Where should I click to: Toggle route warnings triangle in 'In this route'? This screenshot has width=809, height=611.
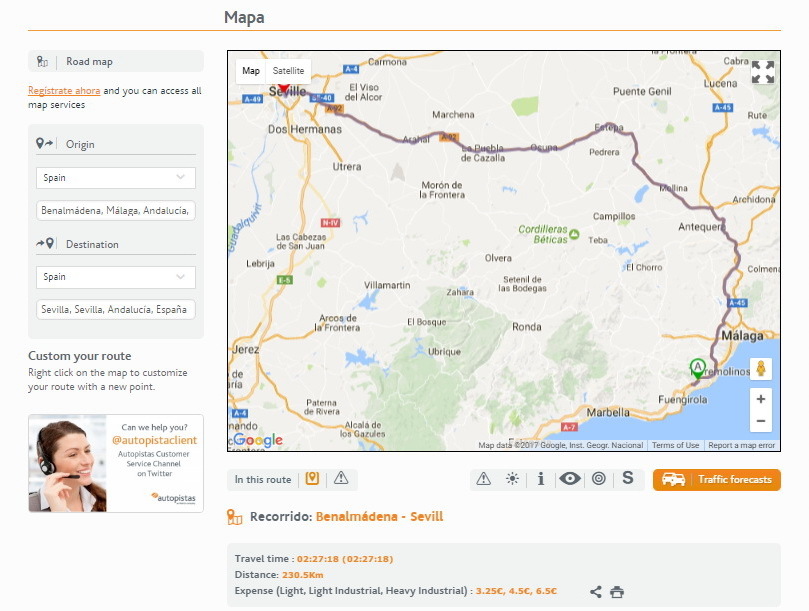341,479
